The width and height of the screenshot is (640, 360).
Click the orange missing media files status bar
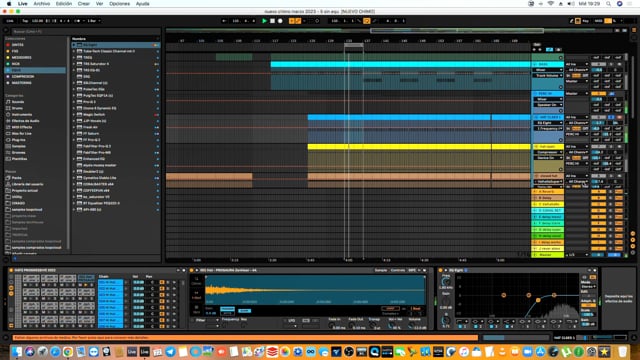(x=245, y=338)
